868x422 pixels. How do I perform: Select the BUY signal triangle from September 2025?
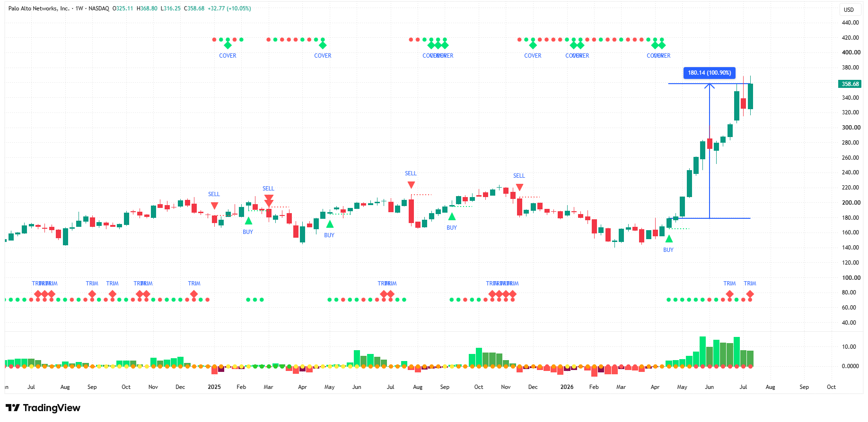(452, 216)
